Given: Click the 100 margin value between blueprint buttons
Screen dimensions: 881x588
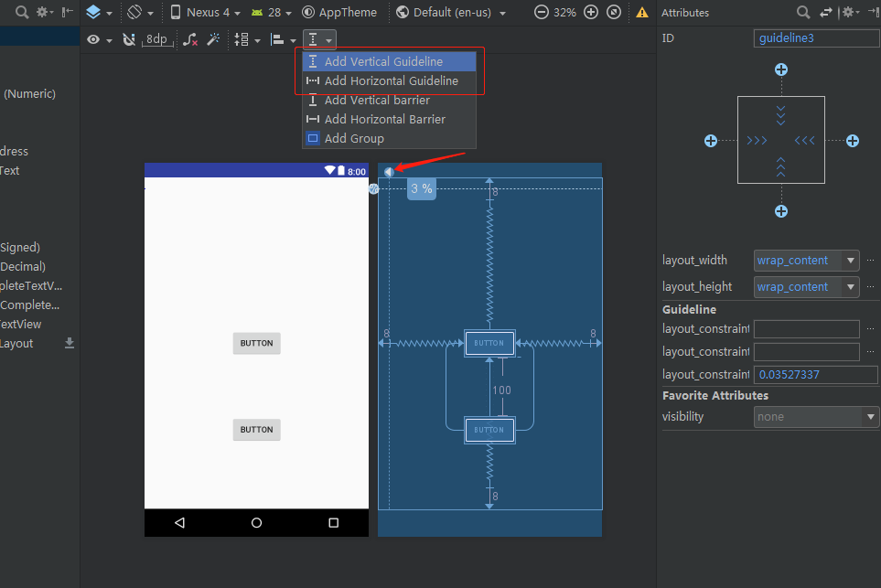Looking at the screenshot, I should (501, 390).
